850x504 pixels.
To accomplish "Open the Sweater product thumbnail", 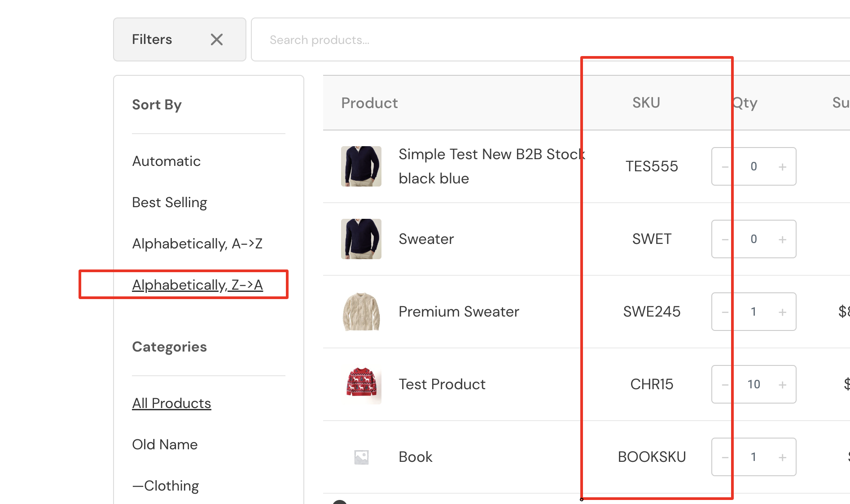I will click(x=361, y=239).
